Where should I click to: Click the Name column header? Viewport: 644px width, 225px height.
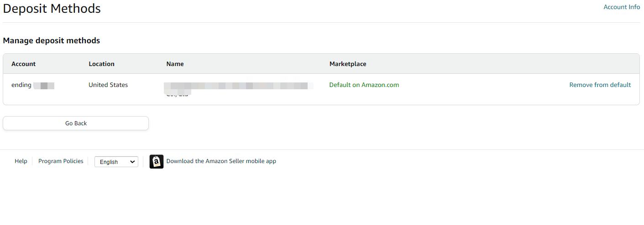(x=175, y=64)
